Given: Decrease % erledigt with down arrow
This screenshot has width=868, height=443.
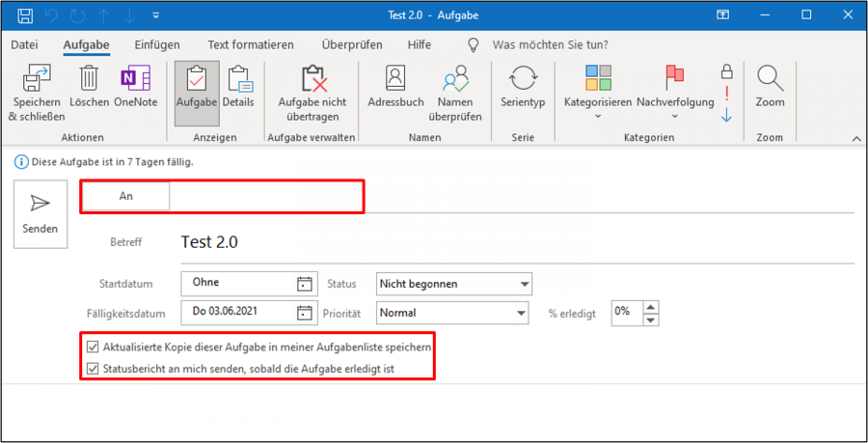Looking at the screenshot, I should pos(652,318).
